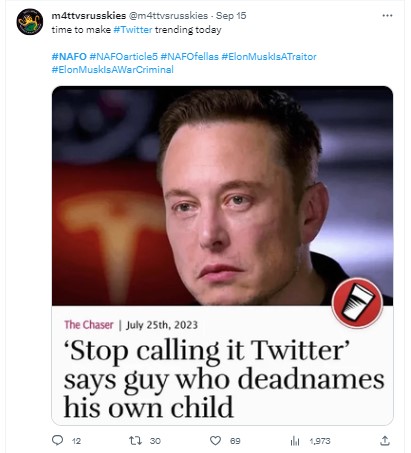Open the three-dot more options menu
Screen dimensions: 411x453
point(387,16)
